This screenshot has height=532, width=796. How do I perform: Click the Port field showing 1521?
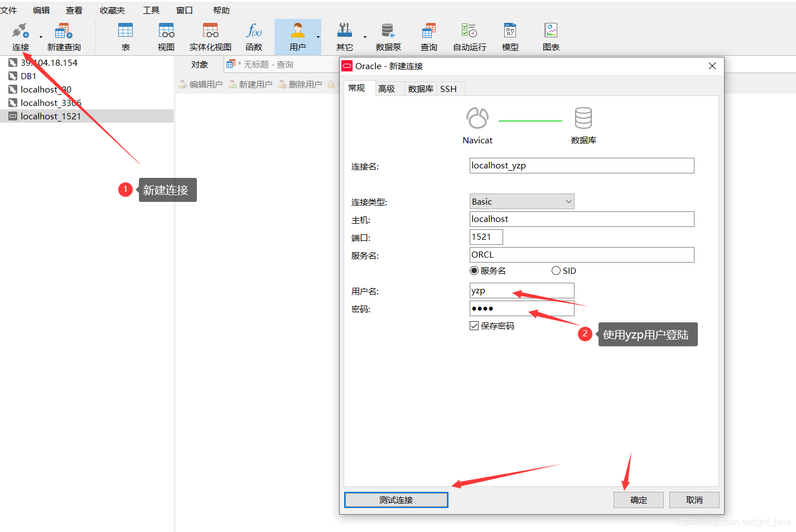coord(486,237)
